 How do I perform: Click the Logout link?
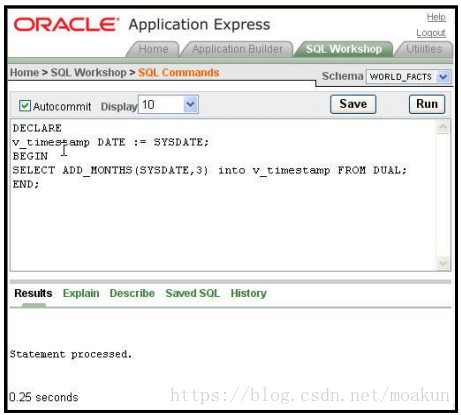coord(431,33)
